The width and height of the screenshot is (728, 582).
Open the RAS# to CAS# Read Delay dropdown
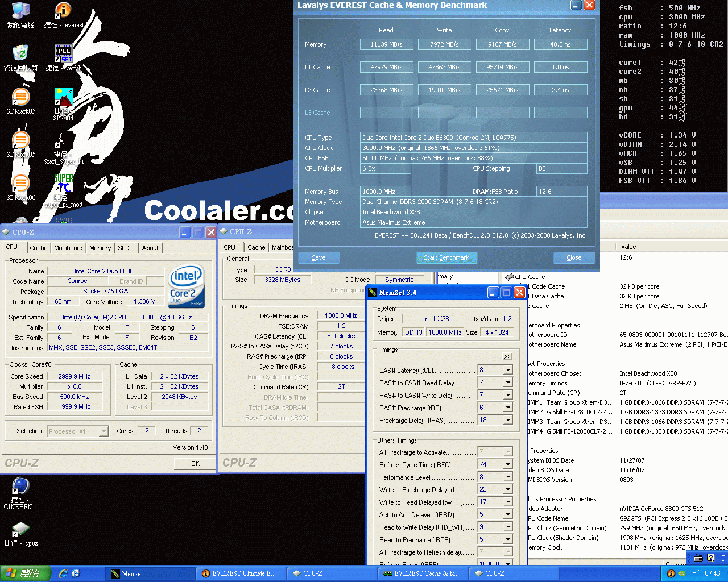pyautogui.click(x=508, y=383)
